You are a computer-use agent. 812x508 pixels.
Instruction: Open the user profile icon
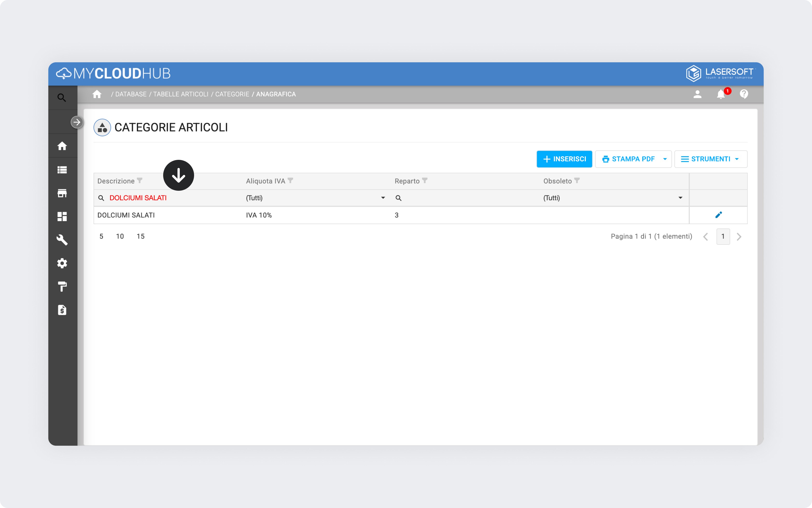pyautogui.click(x=697, y=94)
